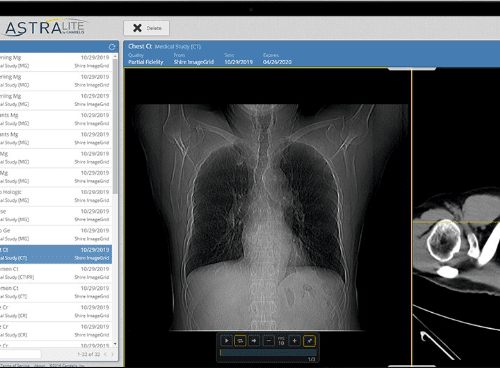Open the About link in footer
The height and width of the screenshot is (368, 500).
pyautogui.click(x=39, y=366)
